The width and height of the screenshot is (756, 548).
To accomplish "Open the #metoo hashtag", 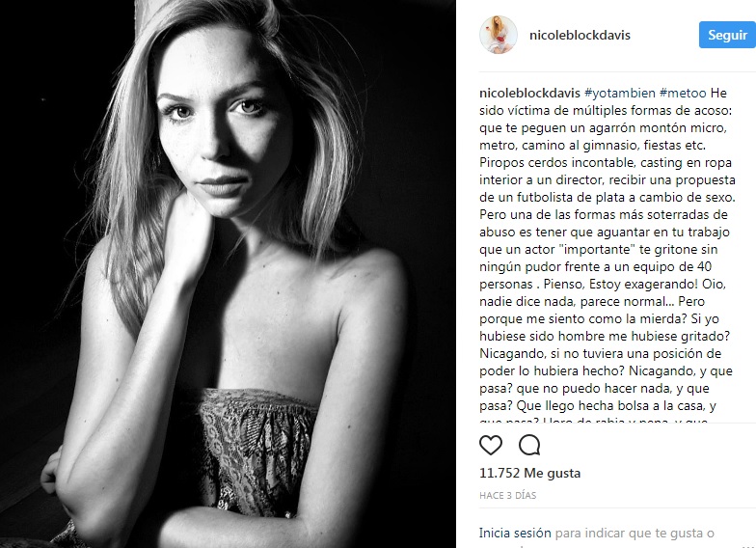I will (683, 93).
